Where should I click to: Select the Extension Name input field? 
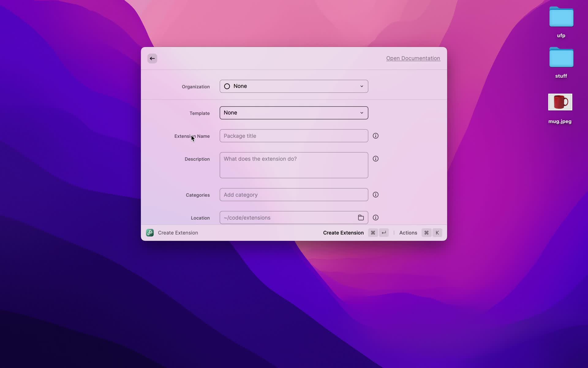click(x=294, y=136)
